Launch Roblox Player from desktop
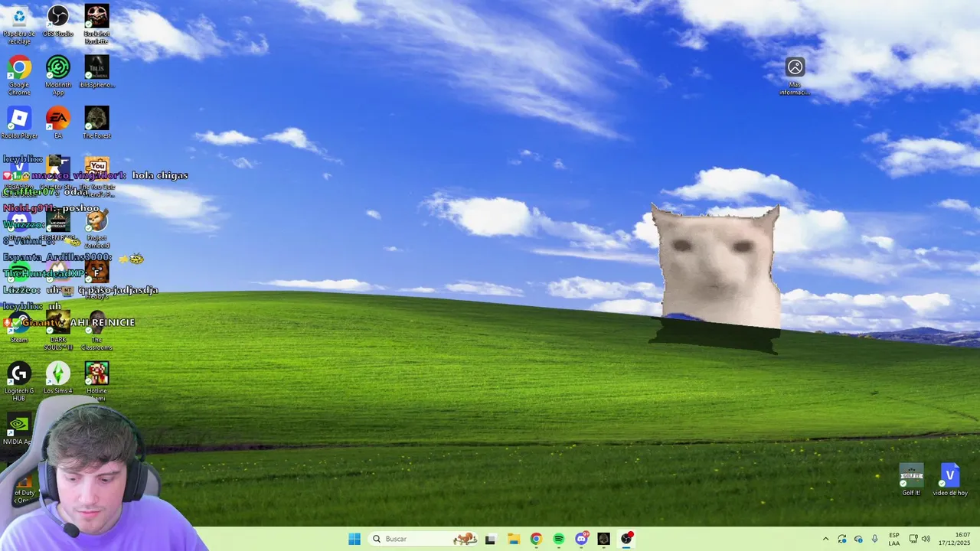Viewport: 980px width, 551px height. coord(19,123)
